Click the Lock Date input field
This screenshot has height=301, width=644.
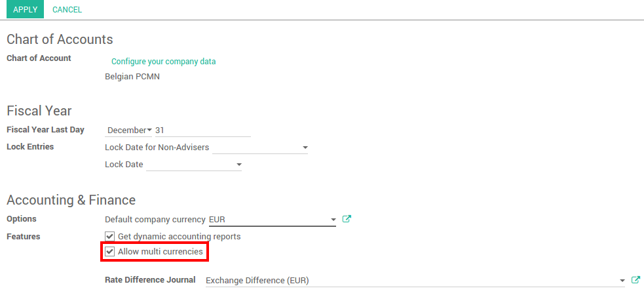tap(189, 165)
